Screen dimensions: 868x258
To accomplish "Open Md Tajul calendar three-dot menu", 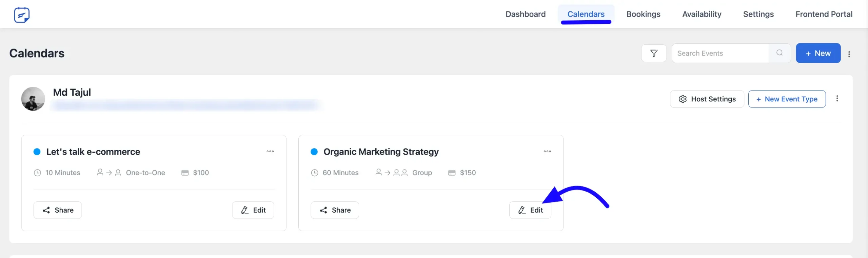I will pos(837,99).
